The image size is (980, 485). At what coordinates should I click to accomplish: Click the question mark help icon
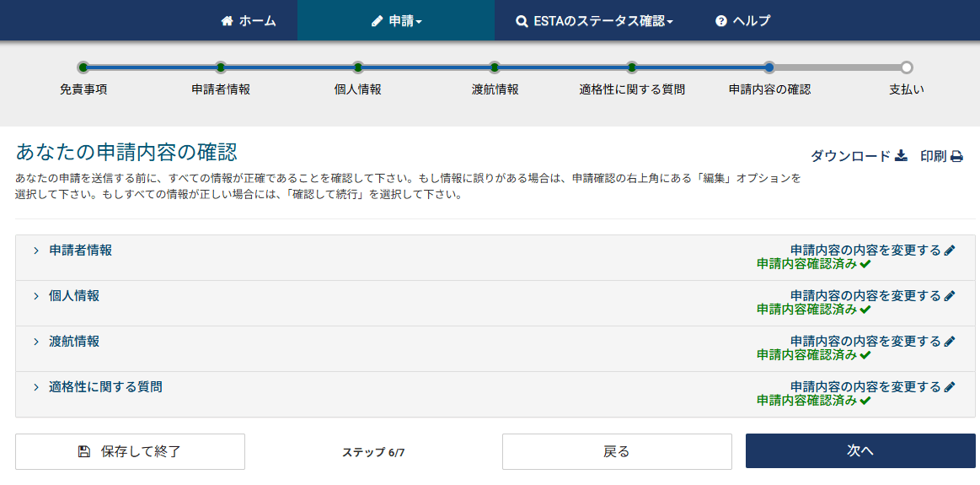[x=721, y=20]
